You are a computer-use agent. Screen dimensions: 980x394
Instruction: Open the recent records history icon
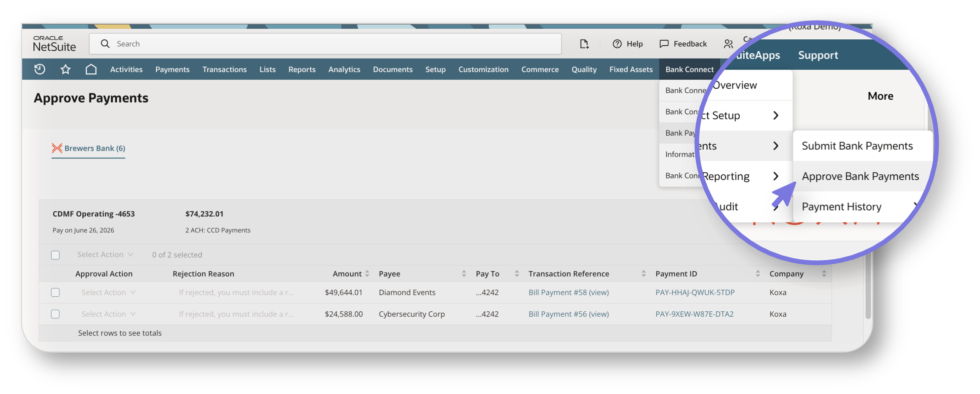click(40, 69)
